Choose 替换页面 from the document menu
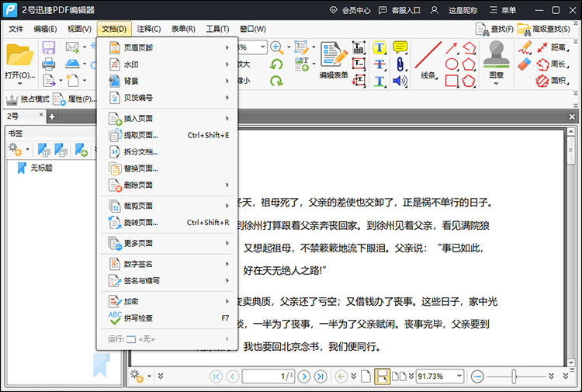Image resolution: width=582 pixels, height=392 pixels. coord(168,168)
